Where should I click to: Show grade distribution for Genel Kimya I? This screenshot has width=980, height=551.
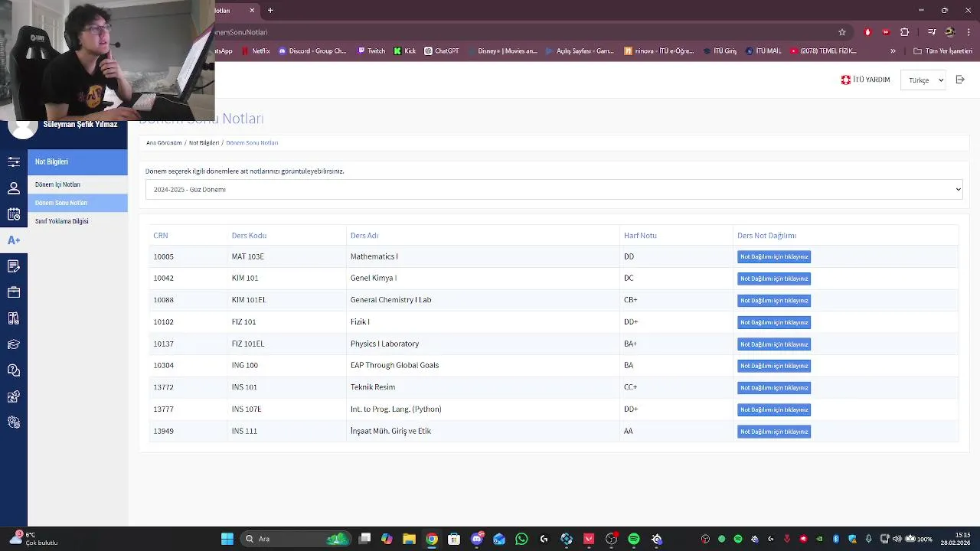click(x=774, y=279)
